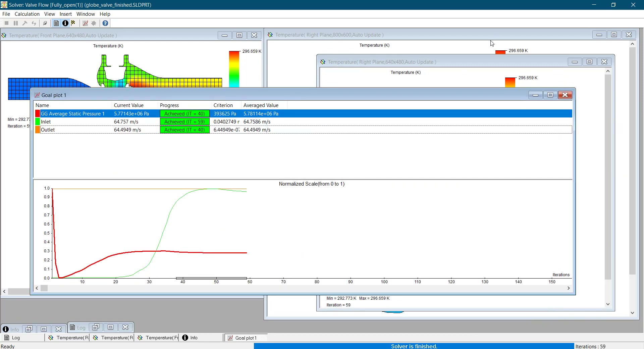Maximize the Goal plot 1 window
The height and width of the screenshot is (349, 644).
tap(550, 95)
